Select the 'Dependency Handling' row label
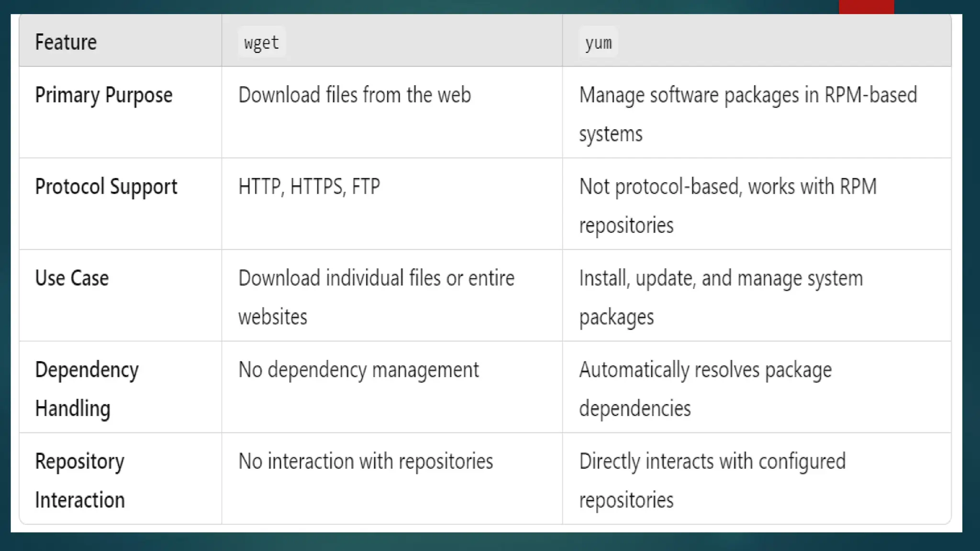 click(87, 370)
